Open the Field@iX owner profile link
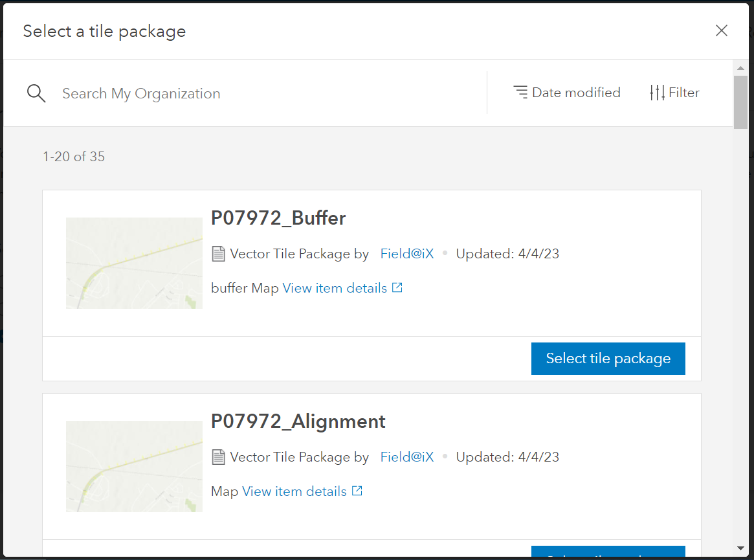 tap(406, 253)
